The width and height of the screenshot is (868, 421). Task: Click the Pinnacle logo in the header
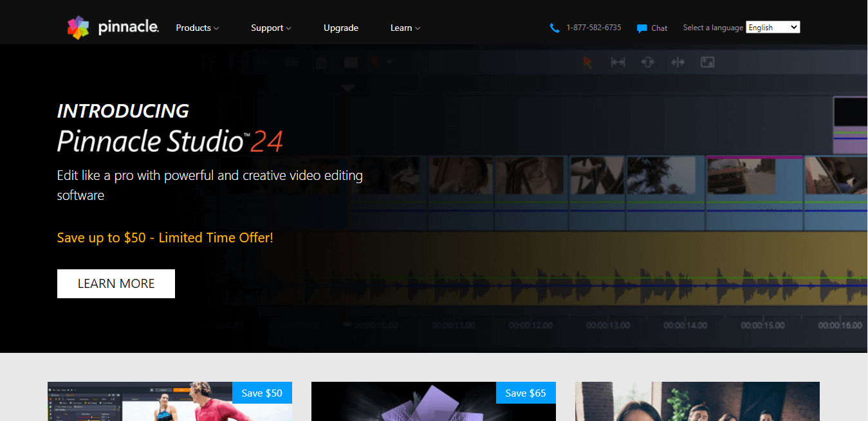(113, 28)
